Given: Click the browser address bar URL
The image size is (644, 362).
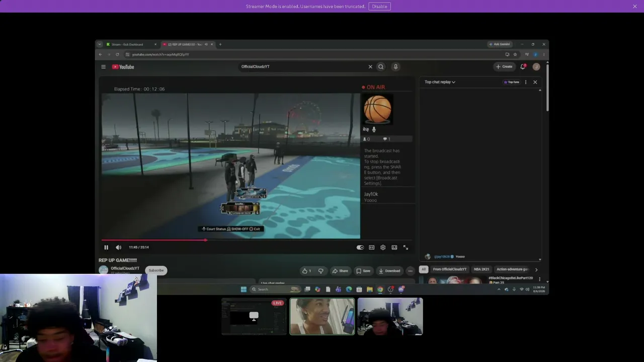Looking at the screenshot, I should [x=160, y=54].
